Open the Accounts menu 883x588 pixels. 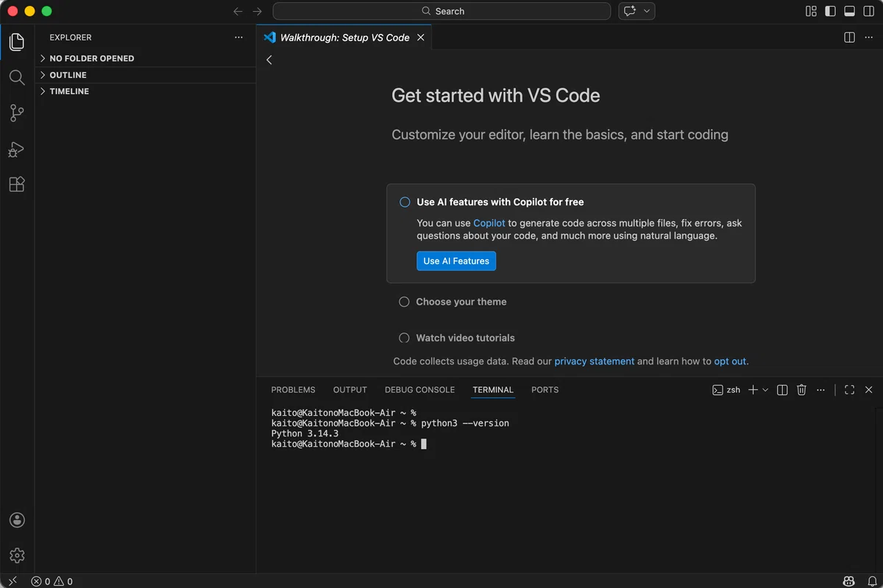coord(17,520)
